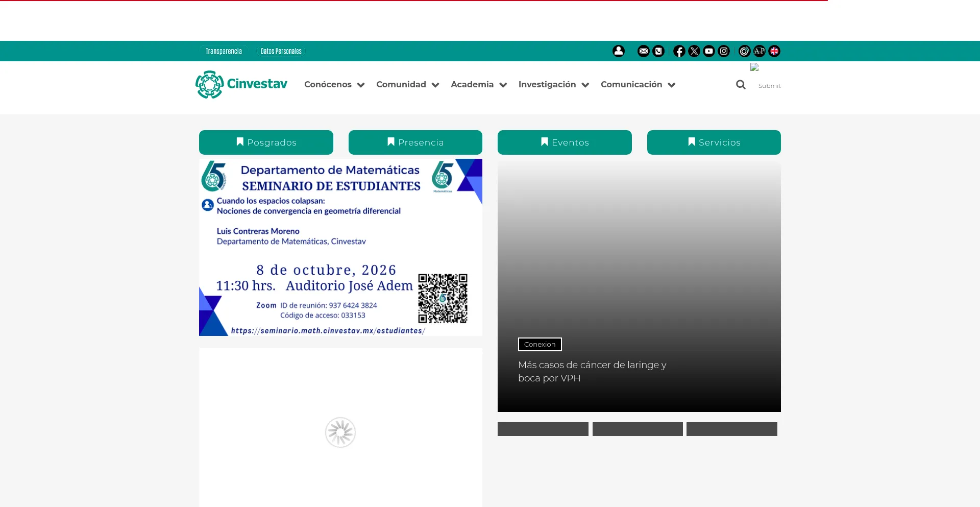Click the Transparencia link
Image resolution: width=980 pixels, height=507 pixels.
pos(224,51)
